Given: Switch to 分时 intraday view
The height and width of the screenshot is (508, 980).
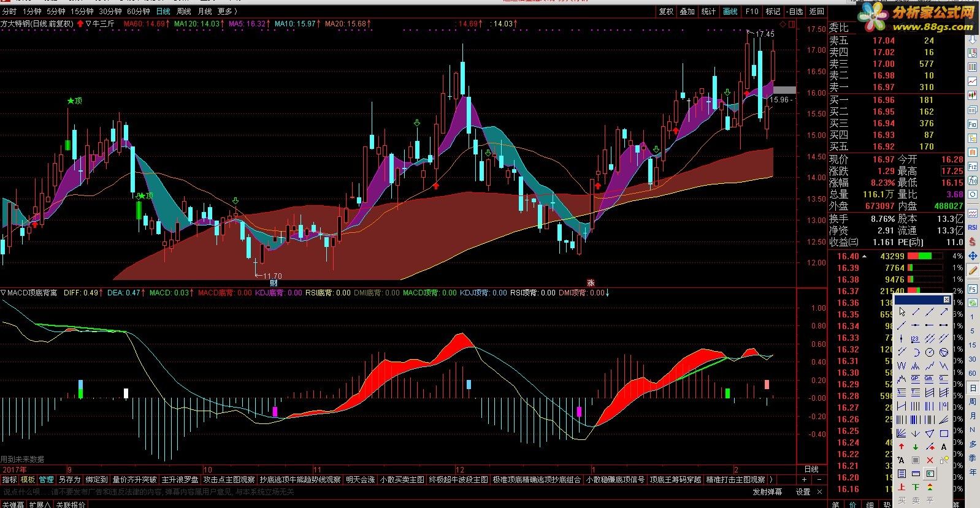Looking at the screenshot, I should click(9, 12).
